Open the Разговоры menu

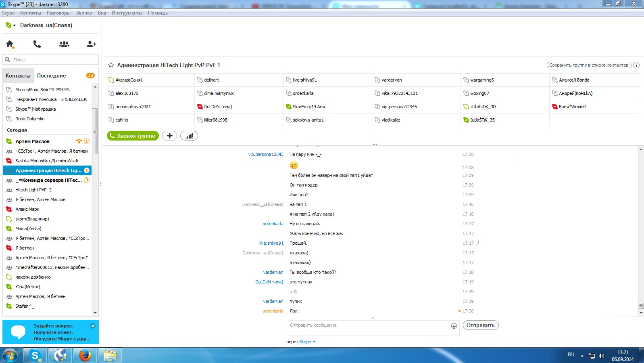tap(58, 13)
